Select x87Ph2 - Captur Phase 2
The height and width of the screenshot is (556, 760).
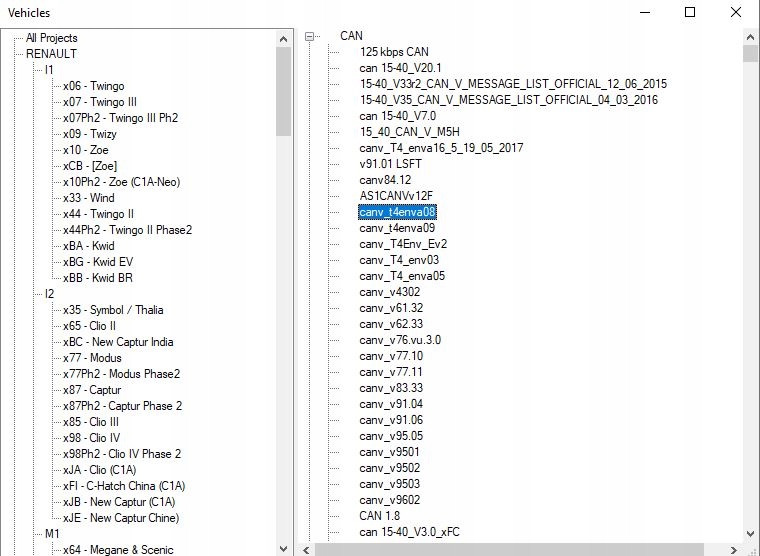pos(123,406)
